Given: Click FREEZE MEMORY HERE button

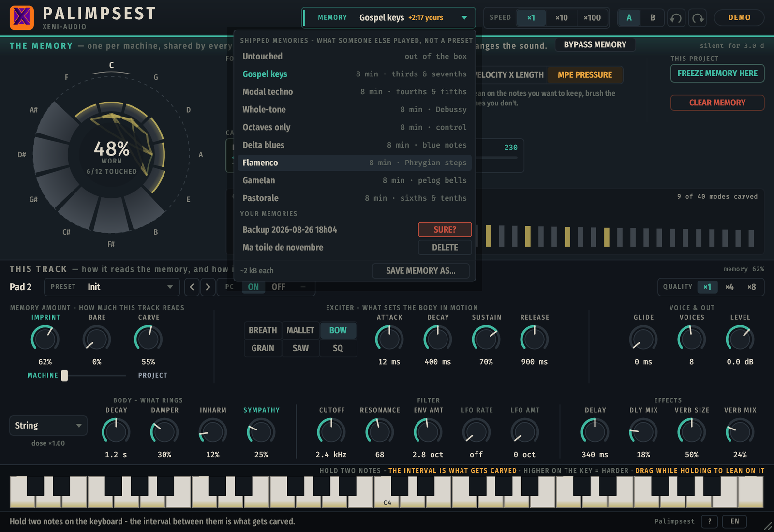Looking at the screenshot, I should click(x=717, y=74).
